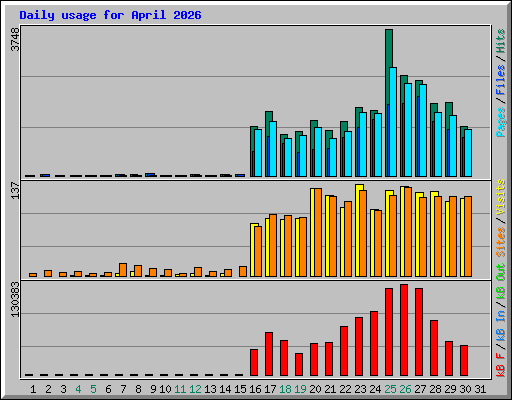
Task: Click day label 9 on the axis
Action: pyautogui.click(x=153, y=389)
